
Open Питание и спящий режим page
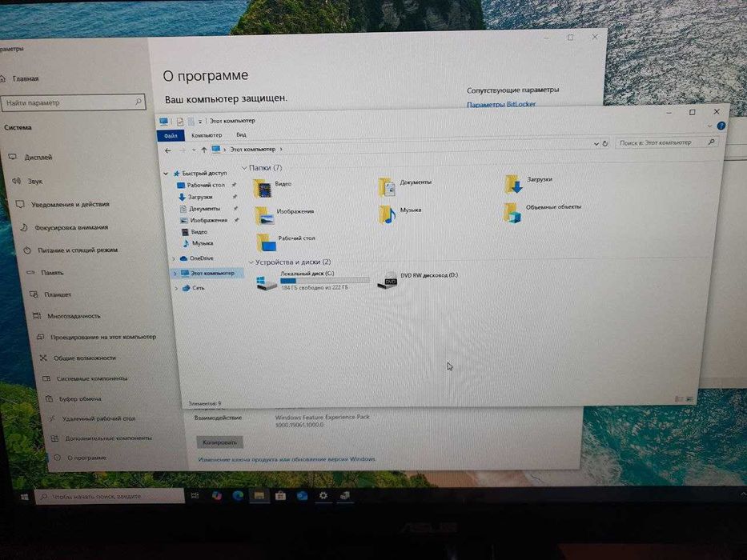click(78, 250)
